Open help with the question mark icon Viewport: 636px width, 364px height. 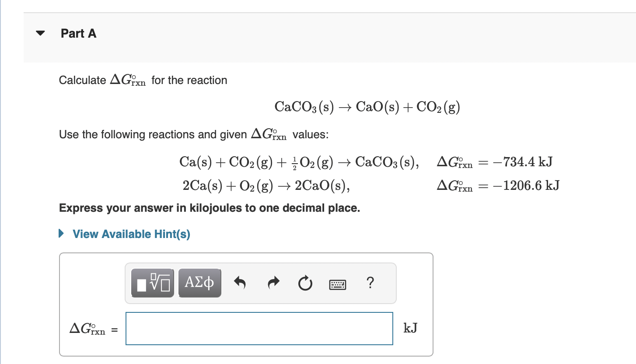tap(370, 283)
